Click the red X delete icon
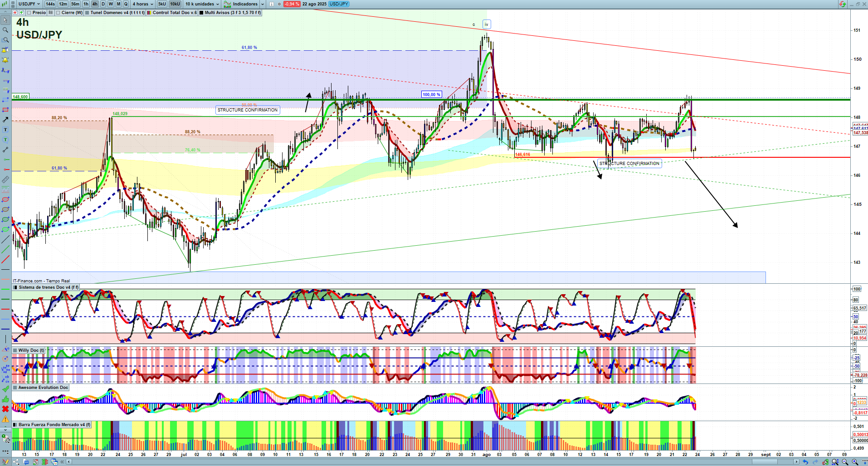This screenshot has height=466, width=868. click(x=5, y=409)
